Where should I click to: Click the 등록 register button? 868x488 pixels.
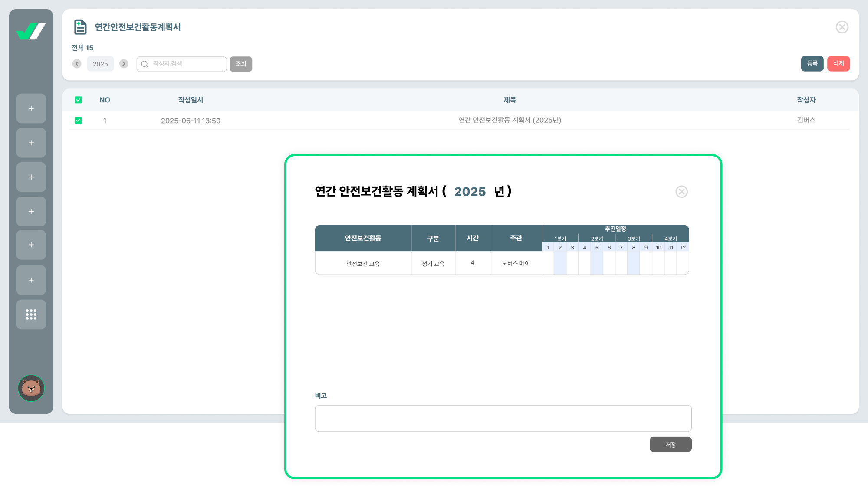pyautogui.click(x=812, y=64)
